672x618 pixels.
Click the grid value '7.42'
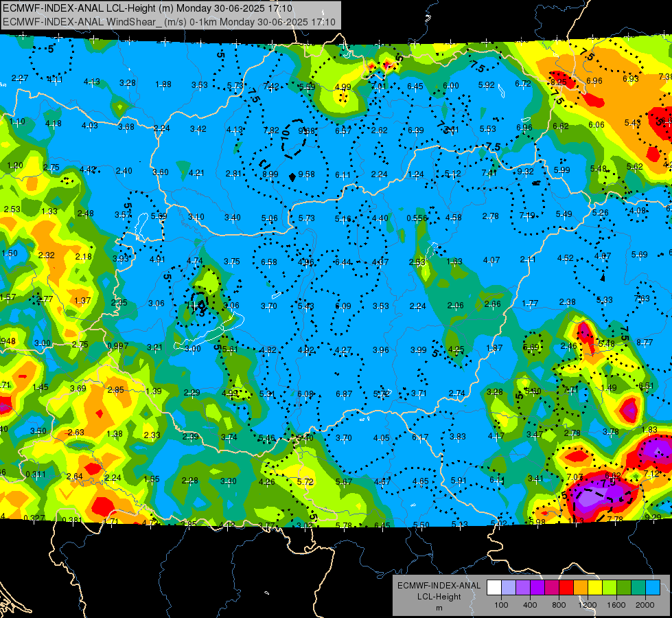pyautogui.click(x=271, y=87)
